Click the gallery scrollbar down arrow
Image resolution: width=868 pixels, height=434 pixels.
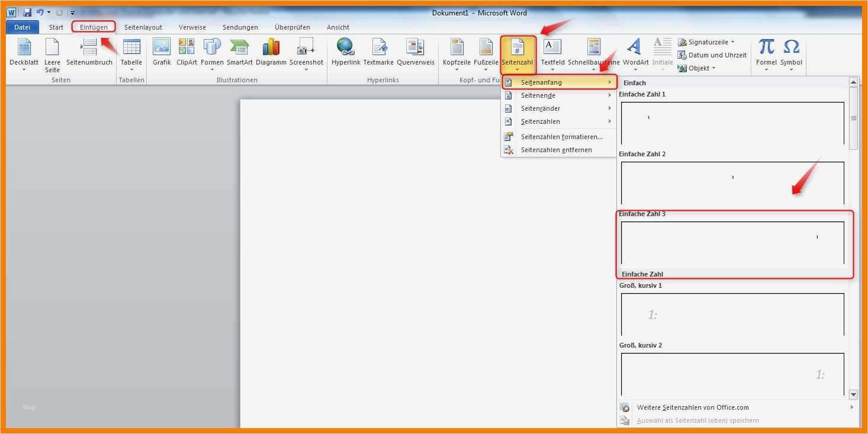click(x=853, y=394)
